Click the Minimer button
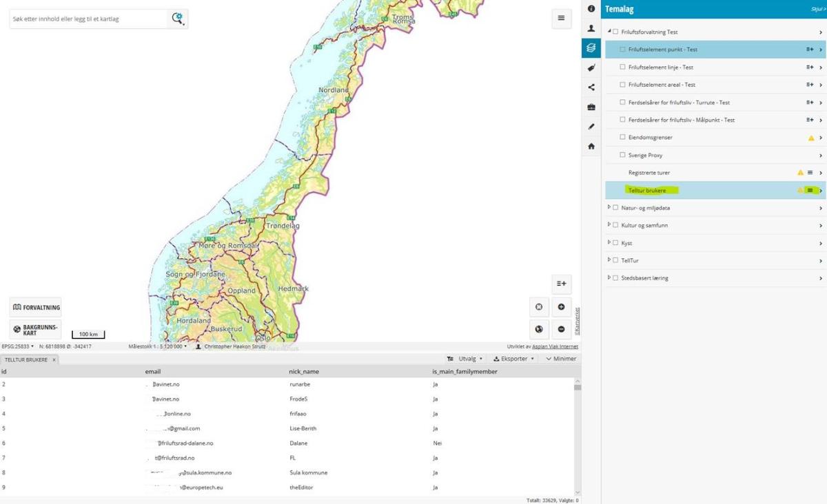 (560, 359)
